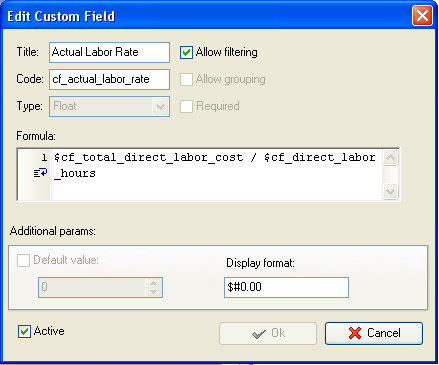The width and height of the screenshot is (439, 365).
Task: Click the formula scrollbar up arrow
Action: point(390,157)
